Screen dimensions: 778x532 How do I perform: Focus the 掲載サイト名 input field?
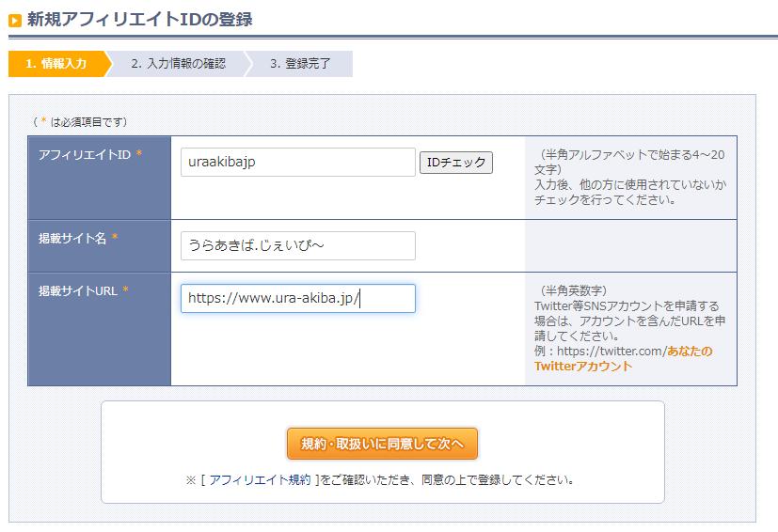[297, 245]
